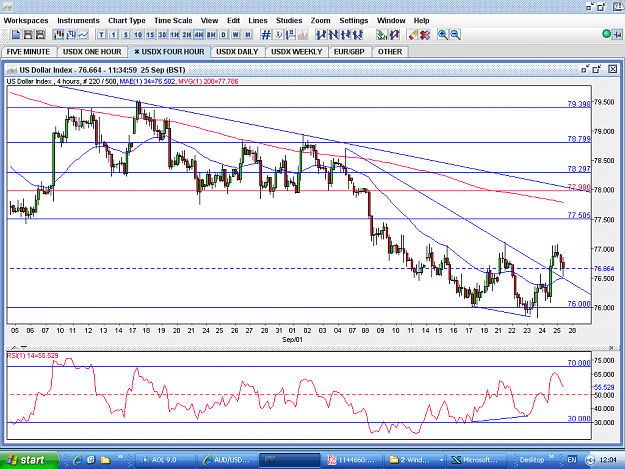Click the second save disk icon
The image size is (625, 469).
coord(40,35)
